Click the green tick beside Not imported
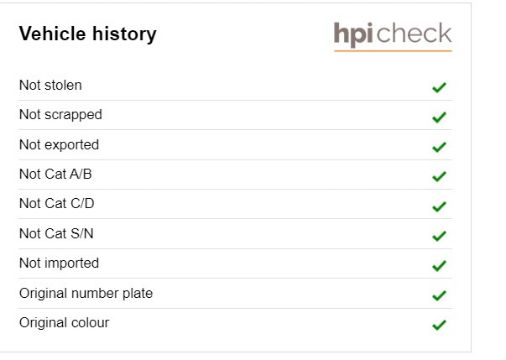Image resolution: width=506 pixels, height=360 pixels. [439, 266]
